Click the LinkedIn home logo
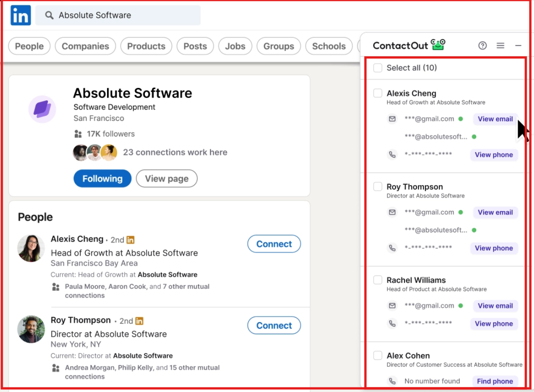The width and height of the screenshot is (534, 392). (21, 15)
